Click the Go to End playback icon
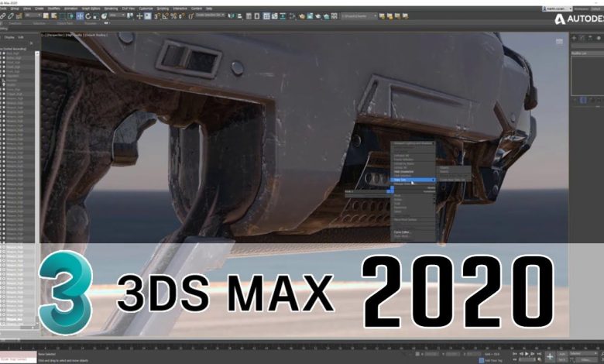This screenshot has height=364, width=604. pos(540,353)
